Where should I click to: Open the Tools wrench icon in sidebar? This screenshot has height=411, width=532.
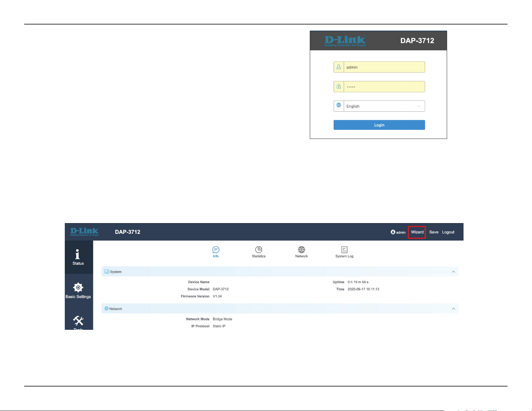(78, 321)
